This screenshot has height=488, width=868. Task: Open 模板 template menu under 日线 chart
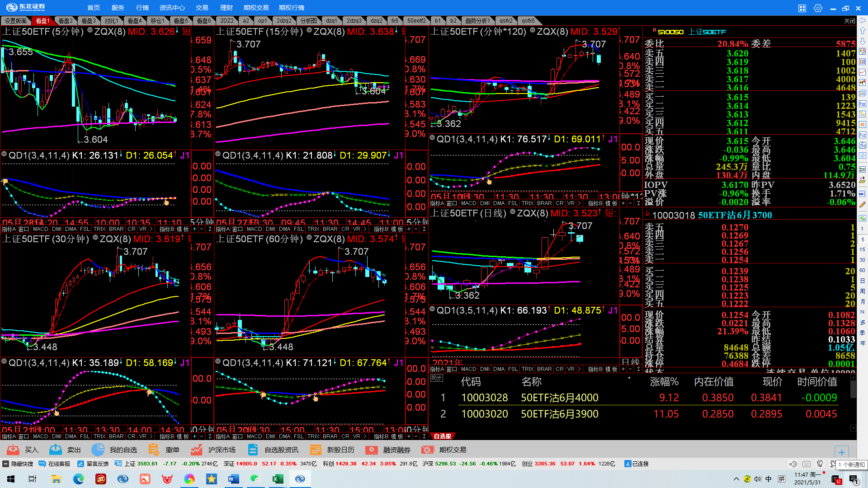611,369
